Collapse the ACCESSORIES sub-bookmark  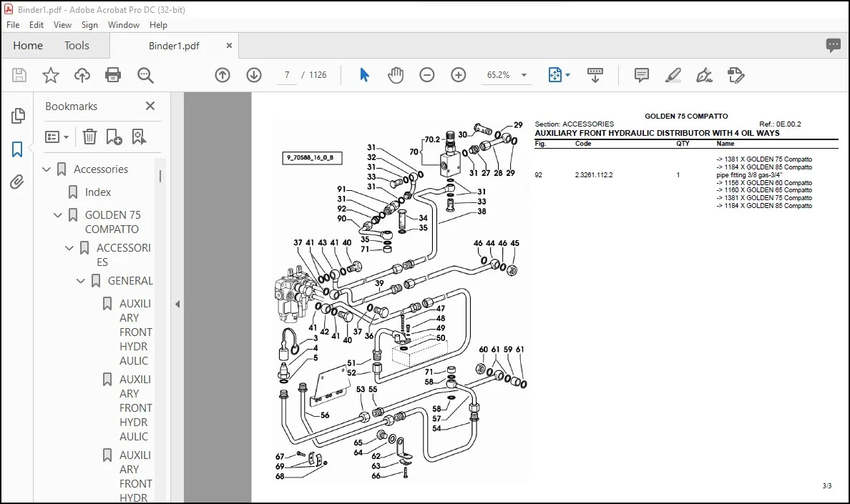point(69,248)
